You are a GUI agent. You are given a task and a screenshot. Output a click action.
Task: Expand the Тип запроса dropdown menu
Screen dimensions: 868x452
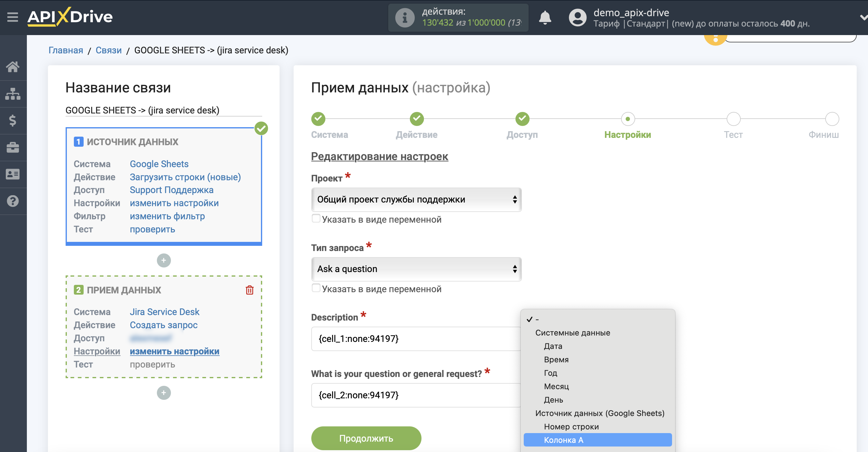[415, 268]
